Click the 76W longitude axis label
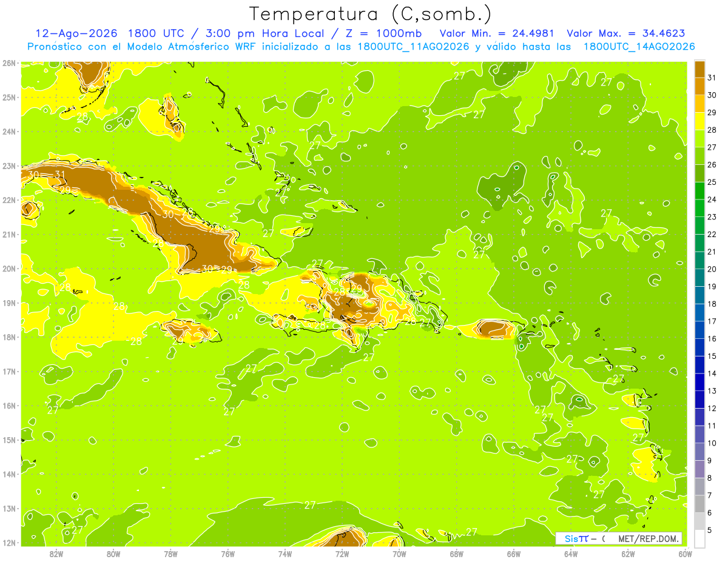 click(227, 554)
